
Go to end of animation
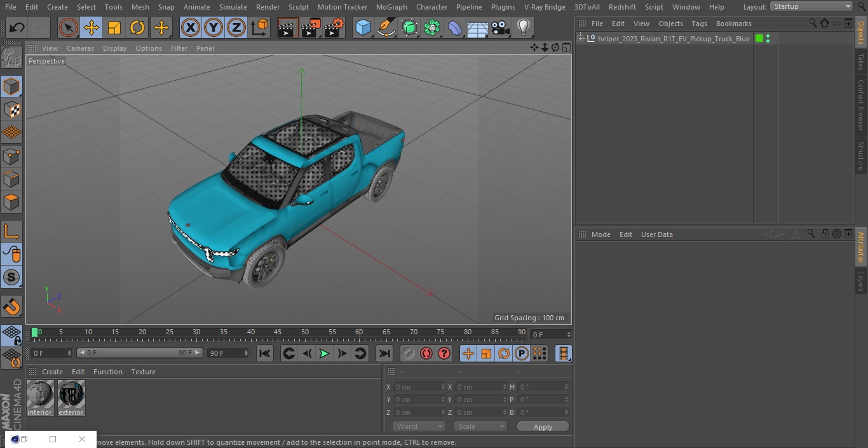tap(384, 353)
